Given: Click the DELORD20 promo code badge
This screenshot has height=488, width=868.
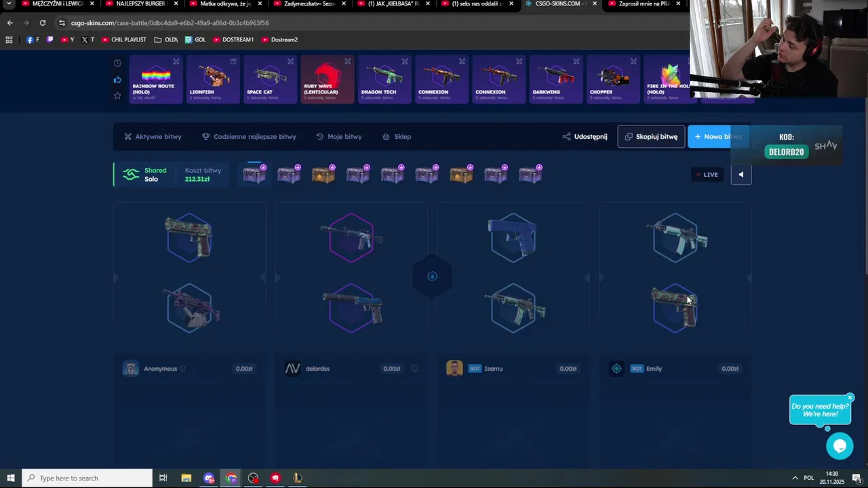Looking at the screenshot, I should pyautogui.click(x=786, y=152).
